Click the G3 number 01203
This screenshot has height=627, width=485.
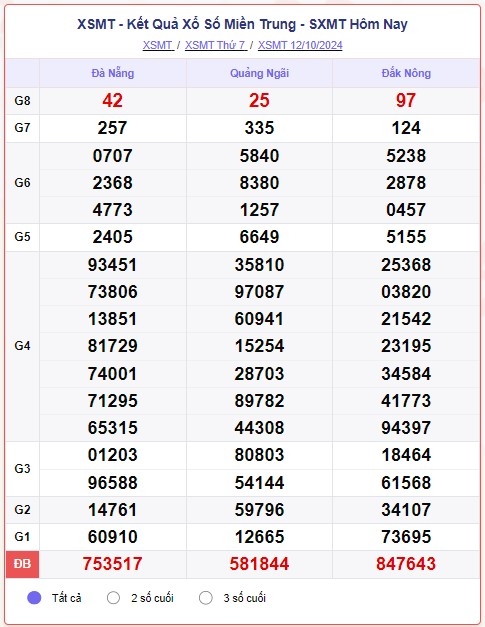pyautogui.click(x=112, y=455)
